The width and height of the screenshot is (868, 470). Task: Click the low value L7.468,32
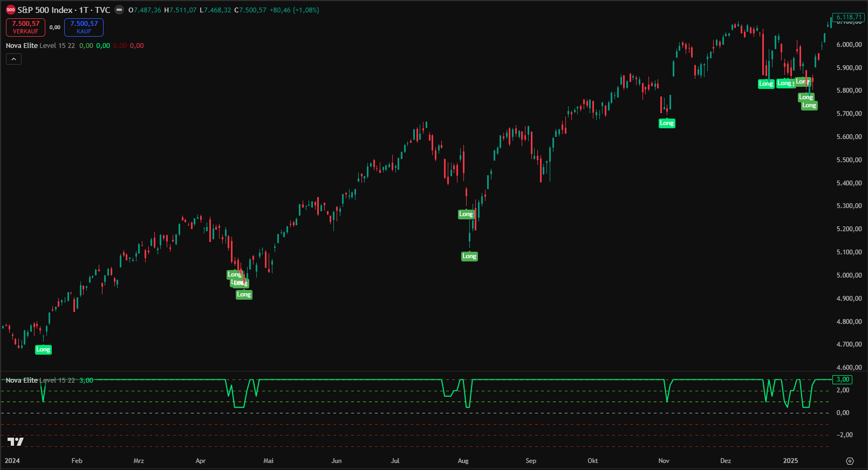click(x=215, y=10)
